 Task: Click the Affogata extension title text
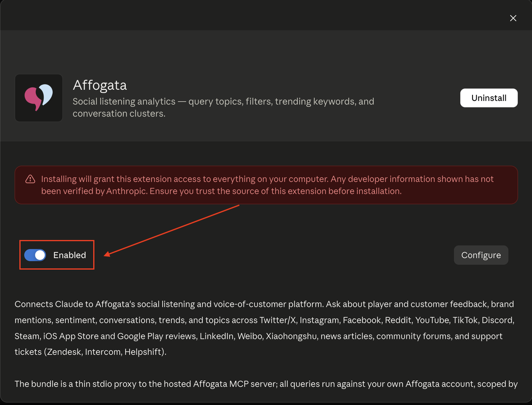click(100, 85)
